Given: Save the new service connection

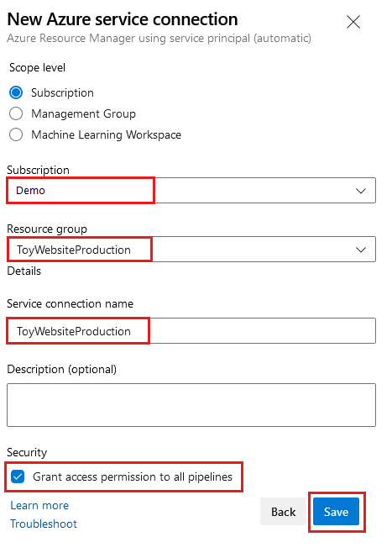Looking at the screenshot, I should (337, 512).
